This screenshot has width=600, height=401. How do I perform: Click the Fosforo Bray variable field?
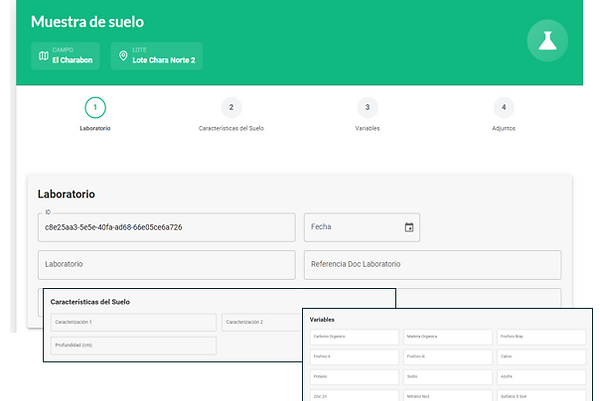(x=541, y=337)
